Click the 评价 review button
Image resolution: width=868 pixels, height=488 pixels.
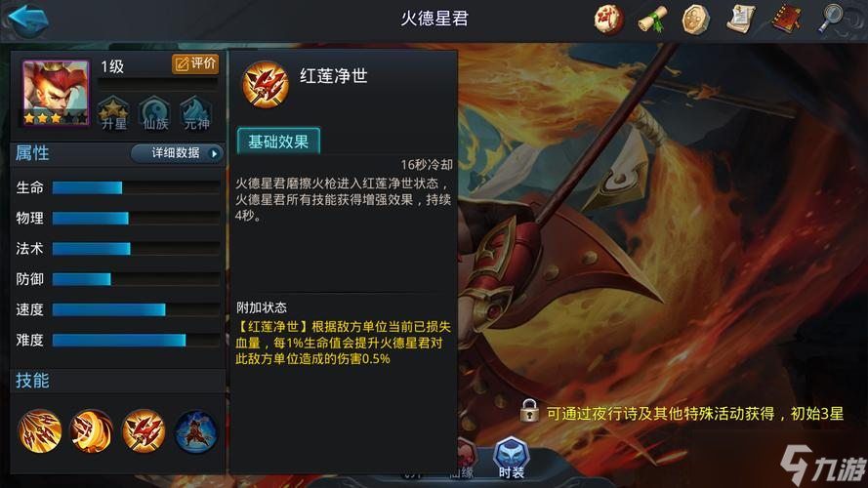tap(195, 63)
